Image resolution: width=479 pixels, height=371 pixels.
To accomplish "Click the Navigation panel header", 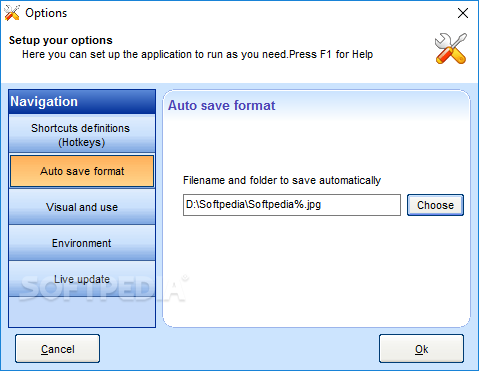I will [x=82, y=102].
